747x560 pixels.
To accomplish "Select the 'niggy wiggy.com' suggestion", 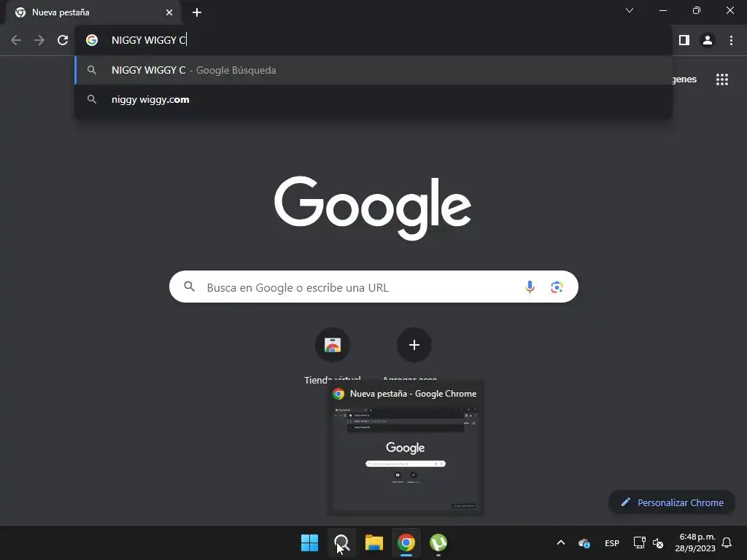I will 373,99.
